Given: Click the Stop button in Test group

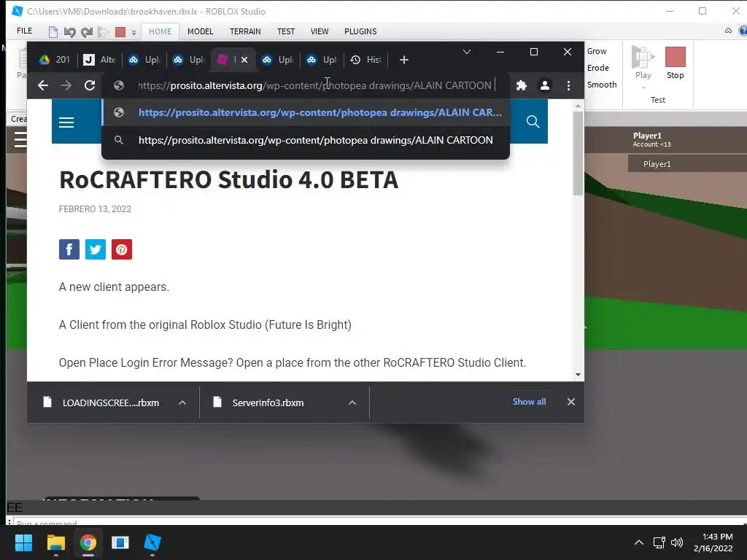Looking at the screenshot, I should (x=675, y=63).
